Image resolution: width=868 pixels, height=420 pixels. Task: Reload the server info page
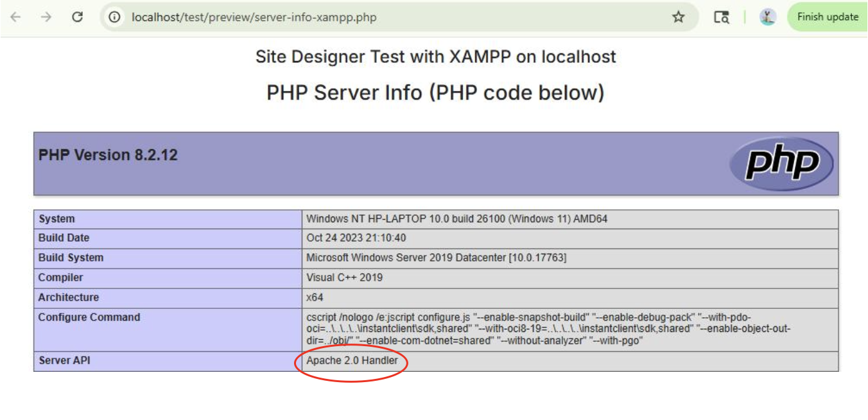coord(78,17)
